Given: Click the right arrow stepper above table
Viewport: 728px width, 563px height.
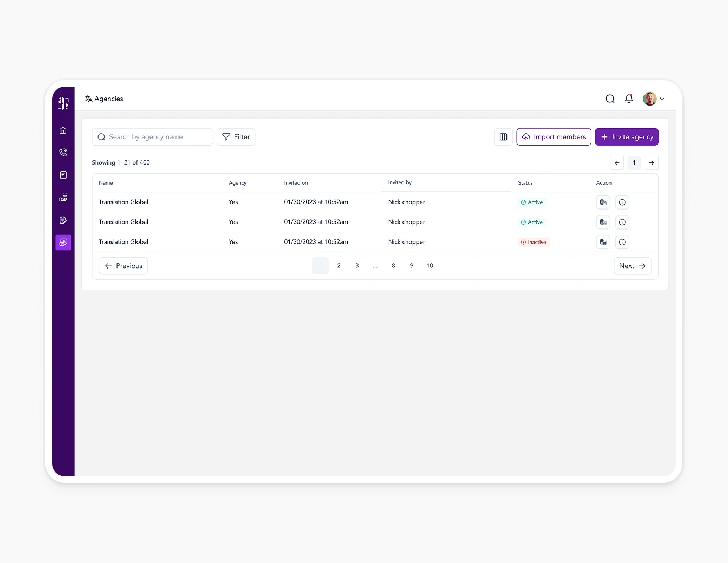Looking at the screenshot, I should point(652,163).
